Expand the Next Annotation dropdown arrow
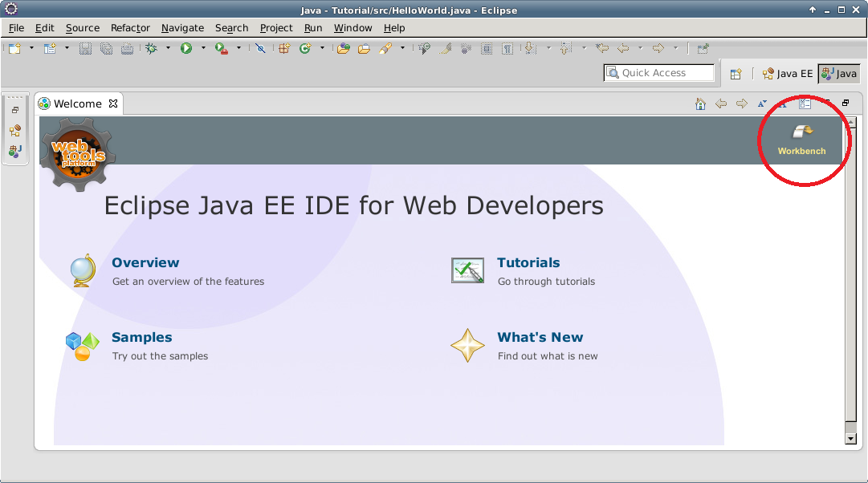The width and height of the screenshot is (868, 483). point(549,48)
